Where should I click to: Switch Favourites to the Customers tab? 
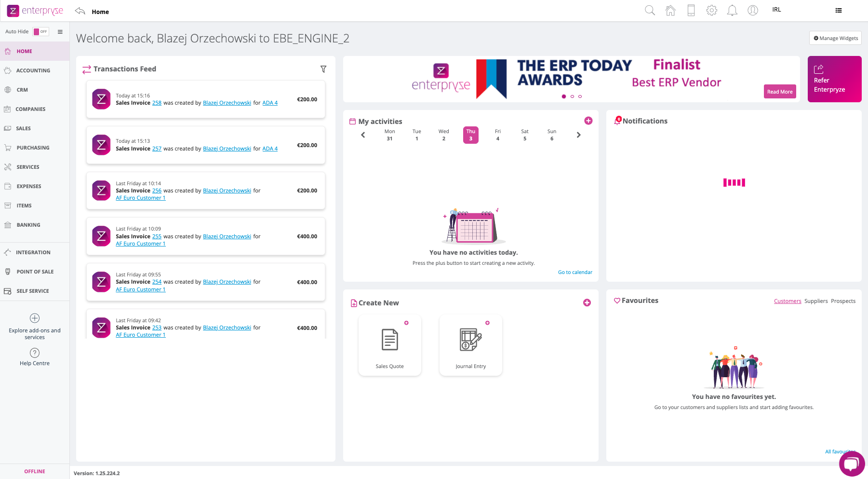(x=788, y=301)
